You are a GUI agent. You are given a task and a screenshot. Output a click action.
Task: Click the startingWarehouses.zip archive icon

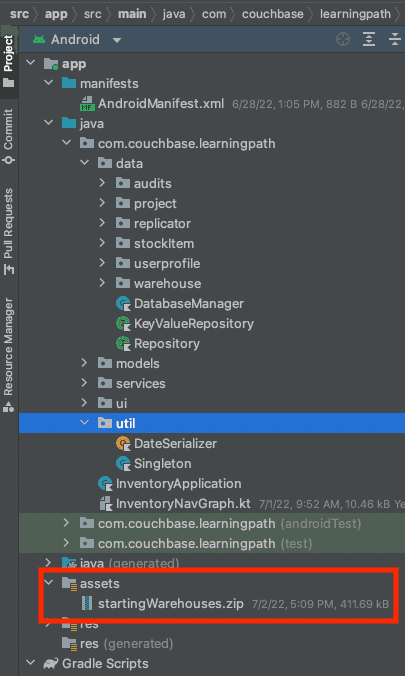tap(88, 603)
